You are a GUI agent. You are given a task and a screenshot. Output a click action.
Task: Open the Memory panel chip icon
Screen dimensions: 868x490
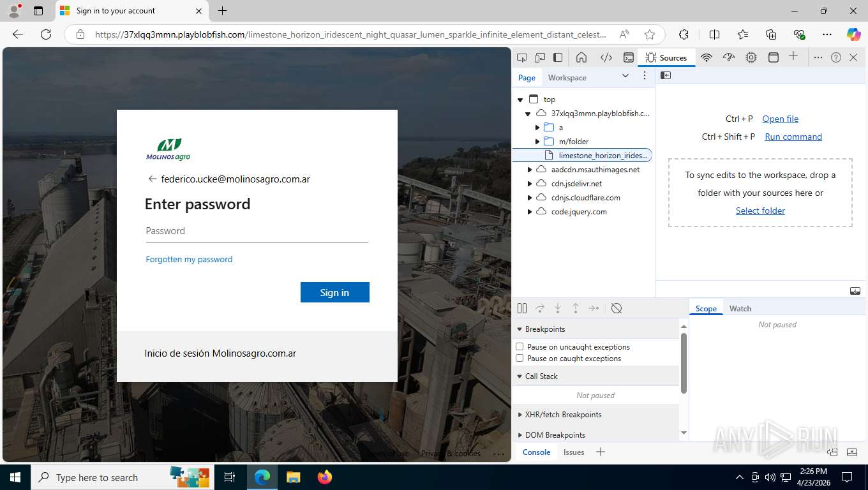click(x=751, y=57)
